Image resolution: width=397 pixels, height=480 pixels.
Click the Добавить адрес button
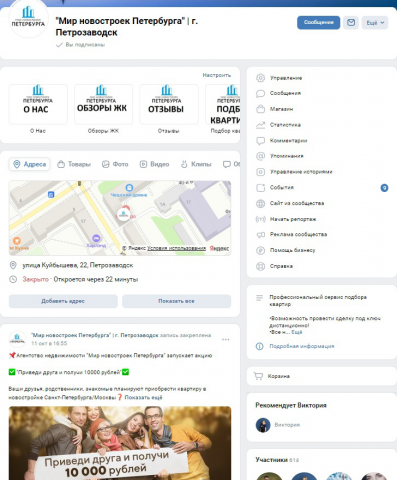(63, 301)
